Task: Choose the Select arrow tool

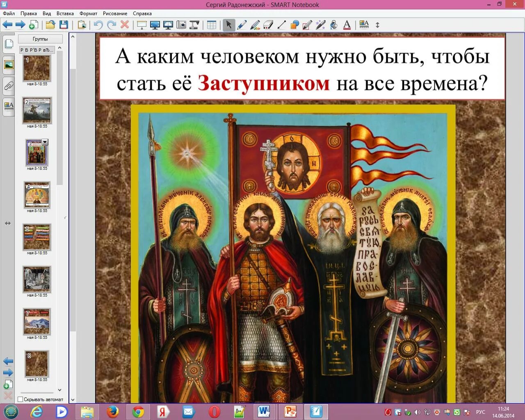Action: (x=228, y=25)
